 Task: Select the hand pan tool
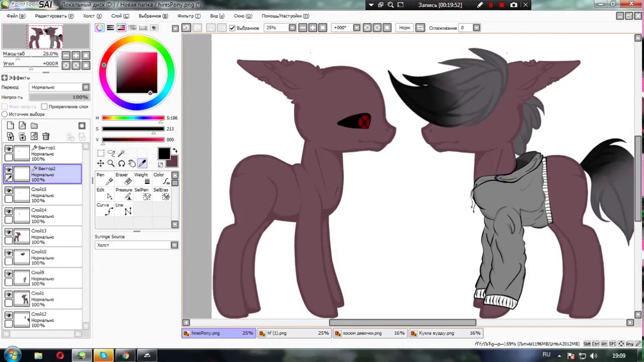pos(132,163)
